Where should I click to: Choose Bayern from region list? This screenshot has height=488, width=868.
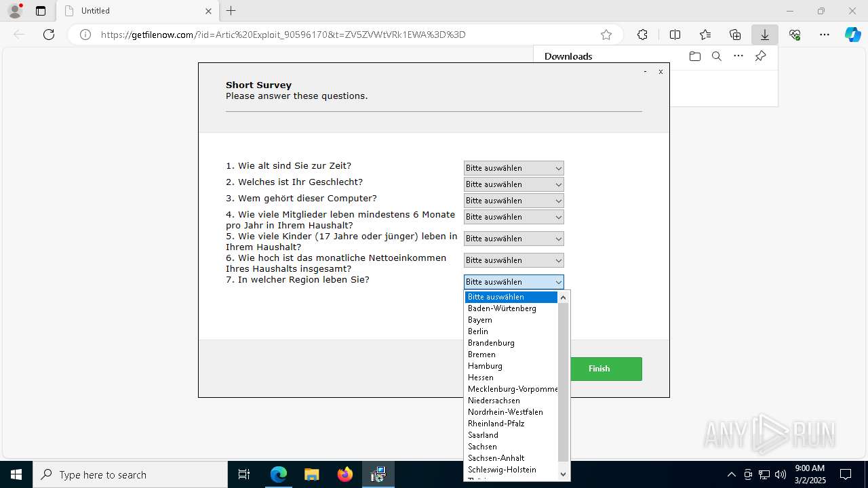pyautogui.click(x=511, y=320)
